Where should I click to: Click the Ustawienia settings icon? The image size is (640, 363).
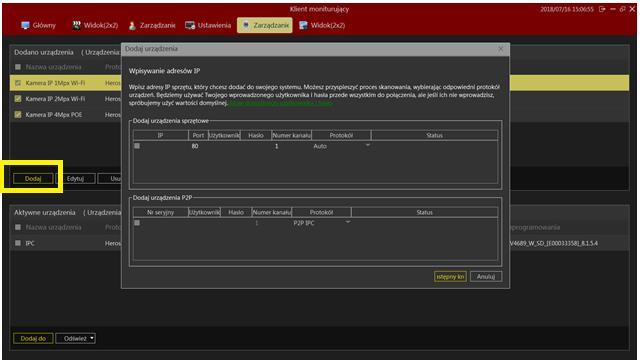(190, 25)
